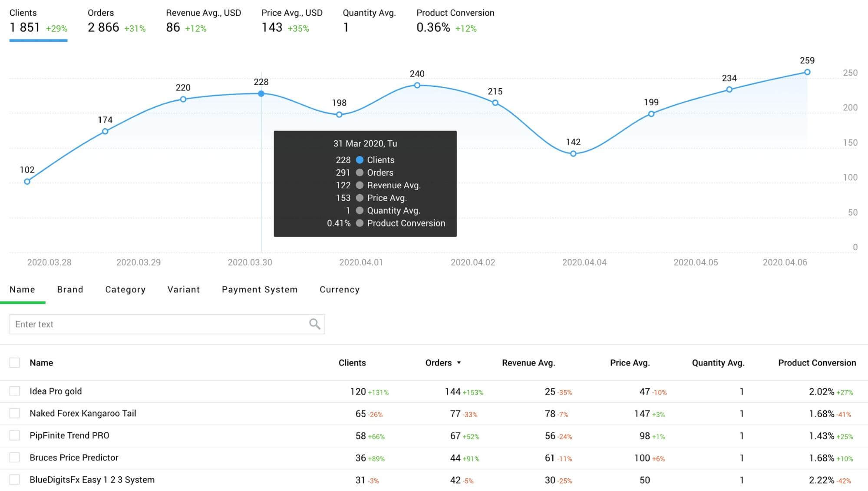Click the chart data point labeled 142
This screenshot has width=868, height=491.
point(573,154)
